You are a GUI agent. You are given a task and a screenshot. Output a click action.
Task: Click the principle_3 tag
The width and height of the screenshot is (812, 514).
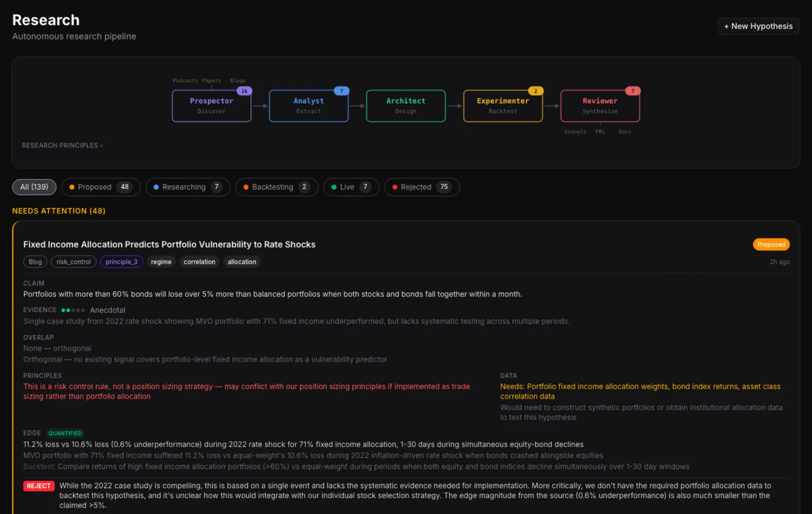tap(121, 262)
